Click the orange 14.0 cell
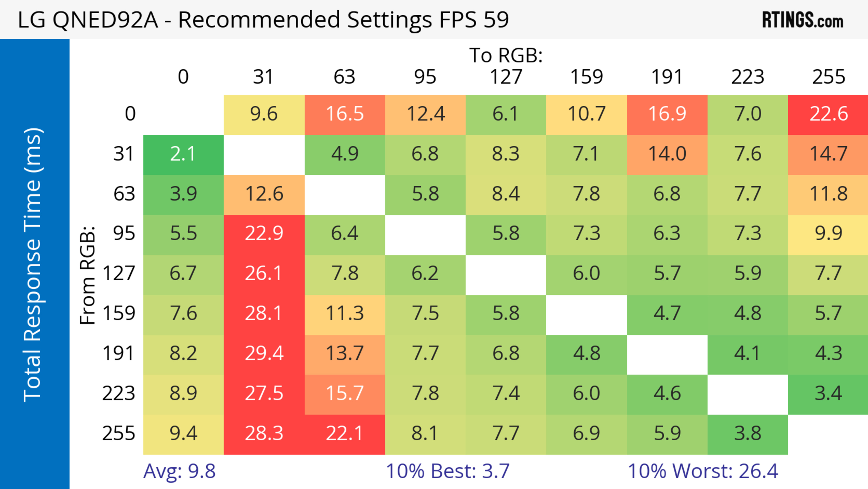This screenshot has height=489, width=868. coord(667,155)
